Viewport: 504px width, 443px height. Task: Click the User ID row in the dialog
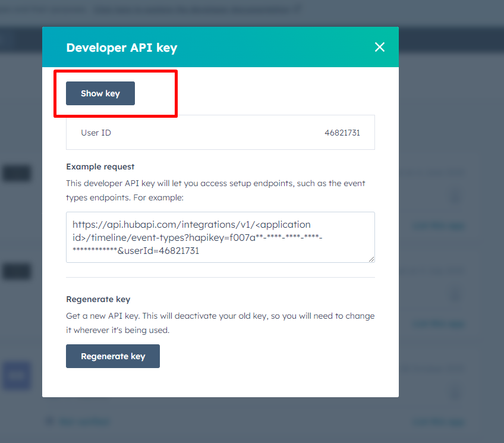click(x=220, y=132)
